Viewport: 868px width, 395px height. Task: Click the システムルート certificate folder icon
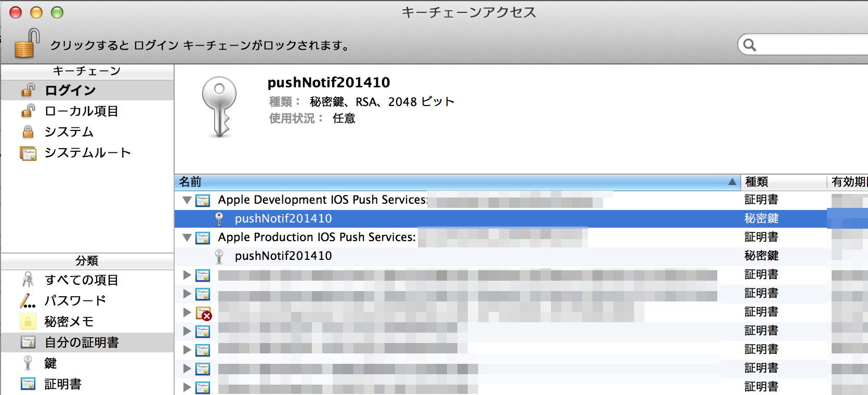(x=28, y=153)
